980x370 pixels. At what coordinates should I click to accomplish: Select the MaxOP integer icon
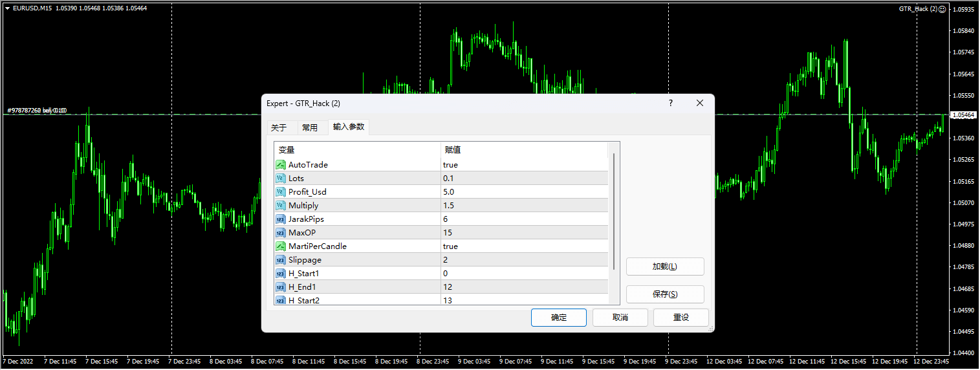281,233
